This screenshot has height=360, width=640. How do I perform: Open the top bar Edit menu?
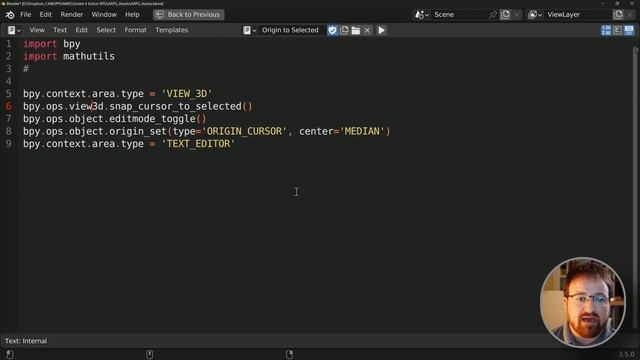coord(45,15)
